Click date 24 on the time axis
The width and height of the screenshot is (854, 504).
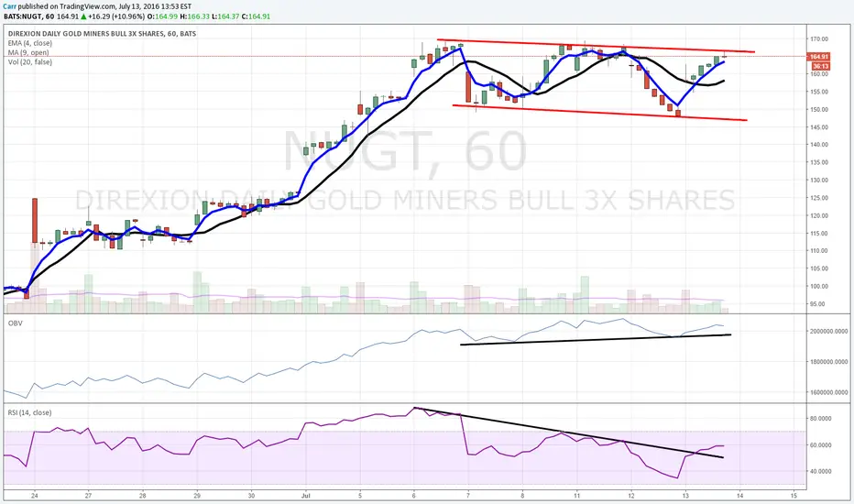[34, 496]
